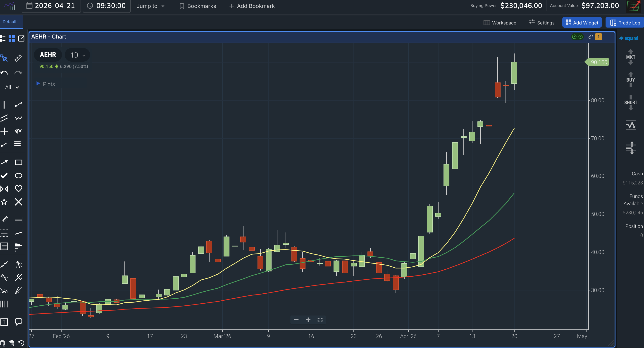Select the rectangle drawing tool
644x348 pixels.
point(18,162)
